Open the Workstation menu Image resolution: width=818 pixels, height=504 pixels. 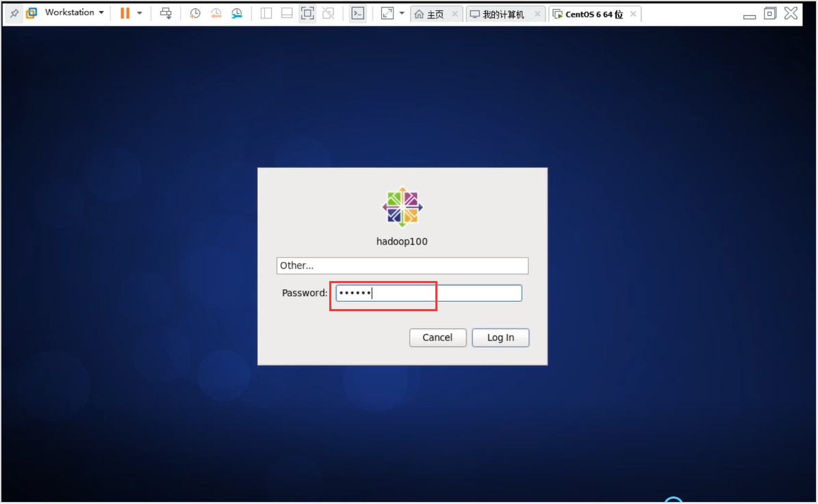pyautogui.click(x=74, y=12)
